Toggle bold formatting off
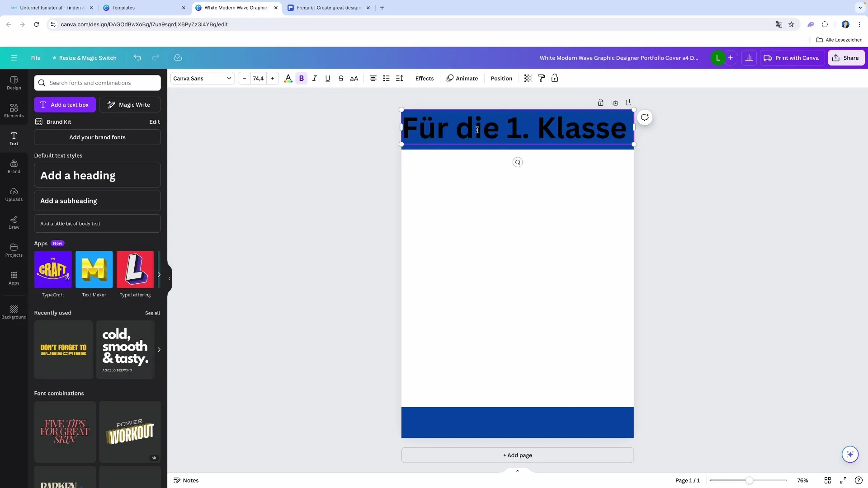This screenshot has height=488, width=868. pyautogui.click(x=301, y=78)
